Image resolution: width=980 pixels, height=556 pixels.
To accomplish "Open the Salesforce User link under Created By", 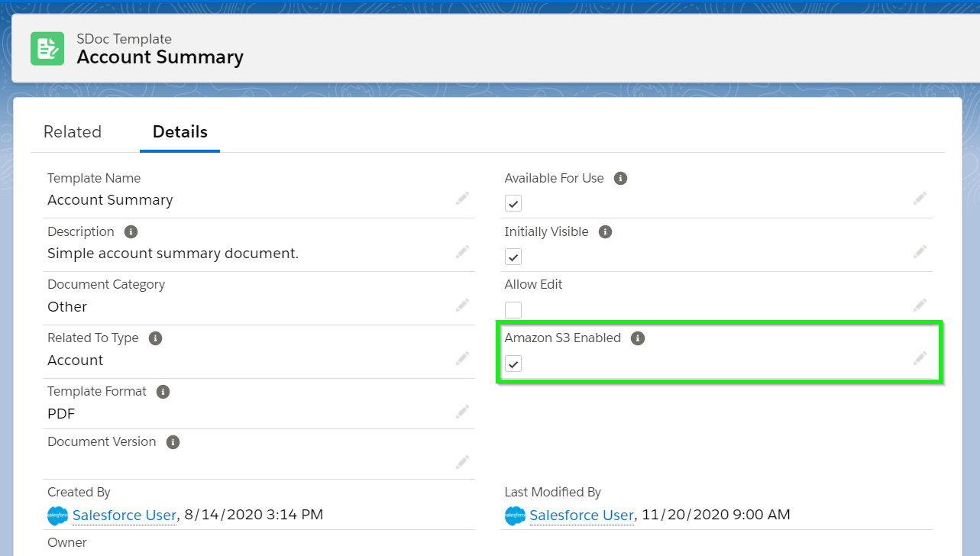I will [x=125, y=515].
